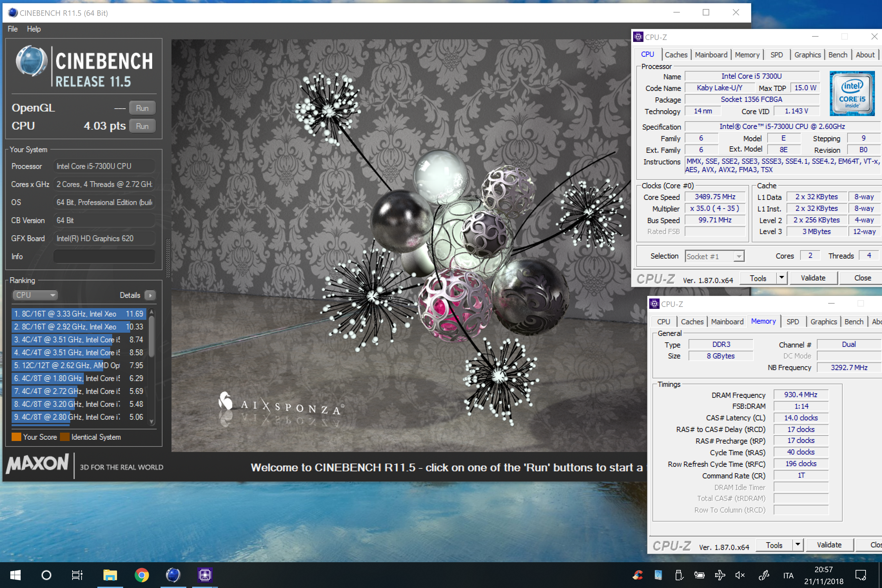Click the Intel Core i5 logo in CPU-Z
Viewport: 882px width, 588px height.
tap(852, 93)
